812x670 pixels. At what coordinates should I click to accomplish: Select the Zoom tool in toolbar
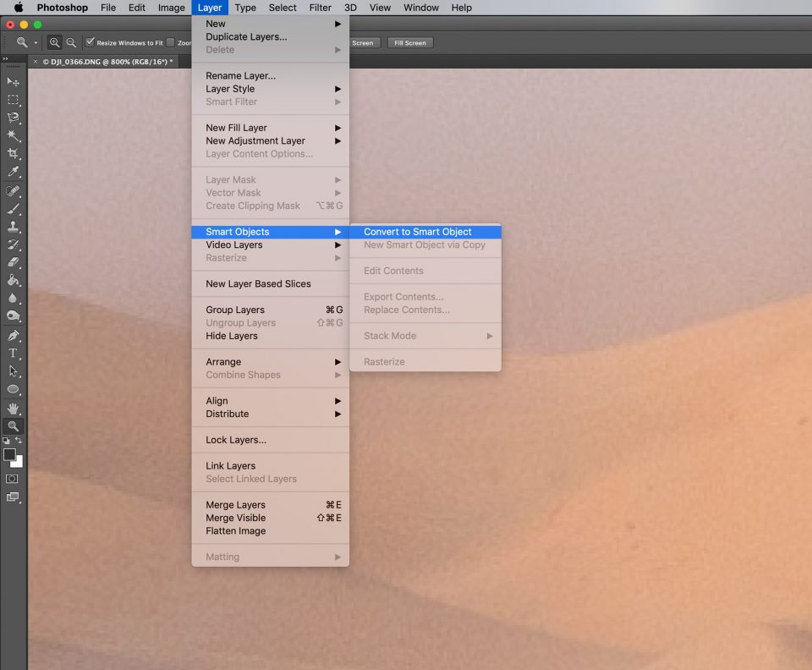pyautogui.click(x=13, y=426)
